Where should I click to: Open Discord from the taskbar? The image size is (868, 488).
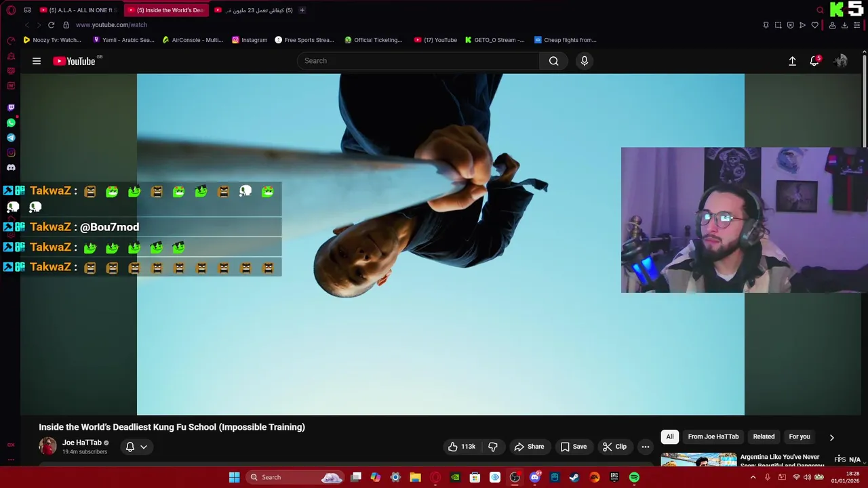click(534, 477)
